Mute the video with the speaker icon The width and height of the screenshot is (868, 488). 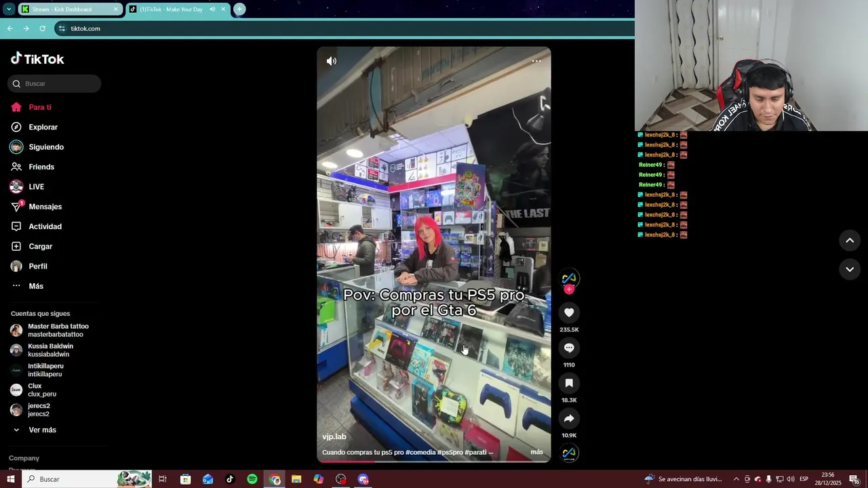pyautogui.click(x=331, y=61)
